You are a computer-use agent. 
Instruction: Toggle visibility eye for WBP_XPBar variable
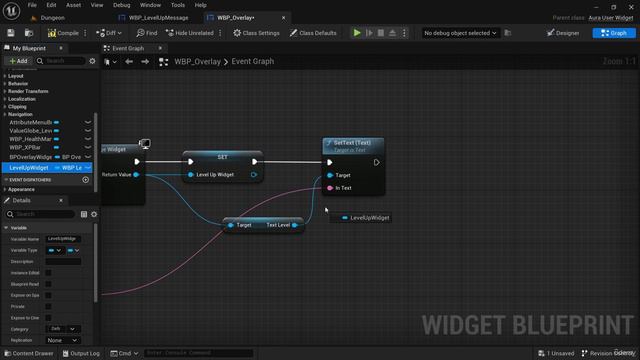coord(88,147)
